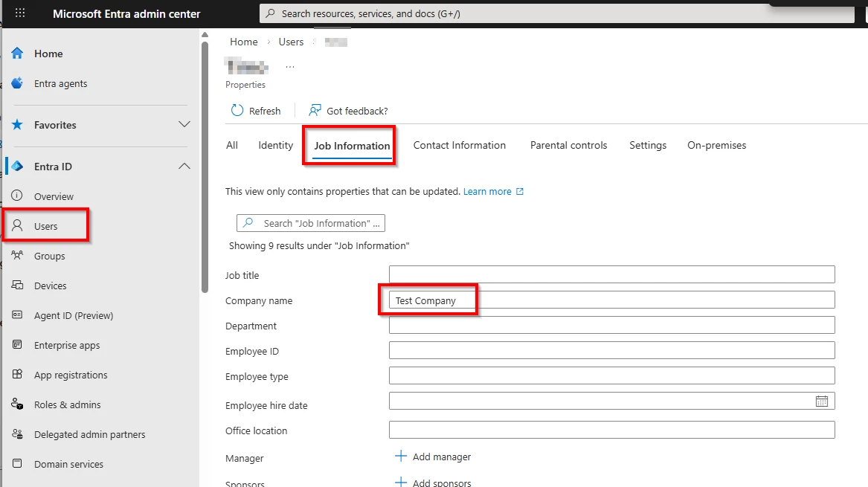Screen dimensions: 868x487
Task: Click the Refresh icon in toolbar
Action: click(x=237, y=111)
